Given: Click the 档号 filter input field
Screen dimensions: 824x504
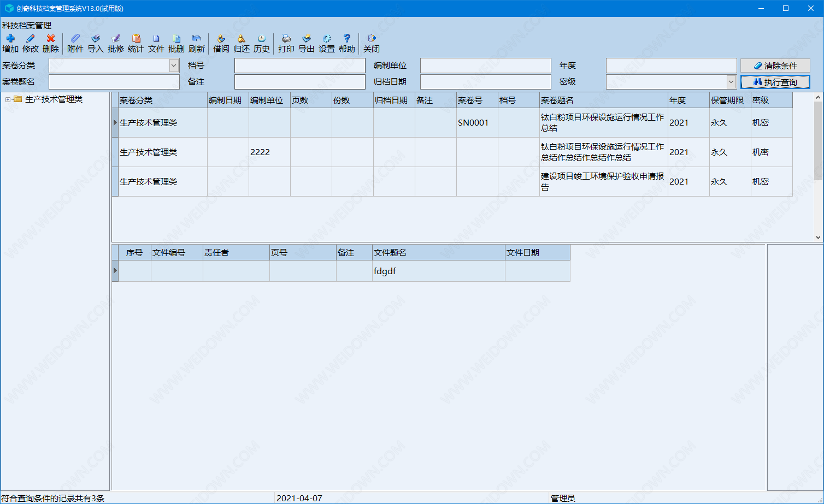Looking at the screenshot, I should pos(300,66).
